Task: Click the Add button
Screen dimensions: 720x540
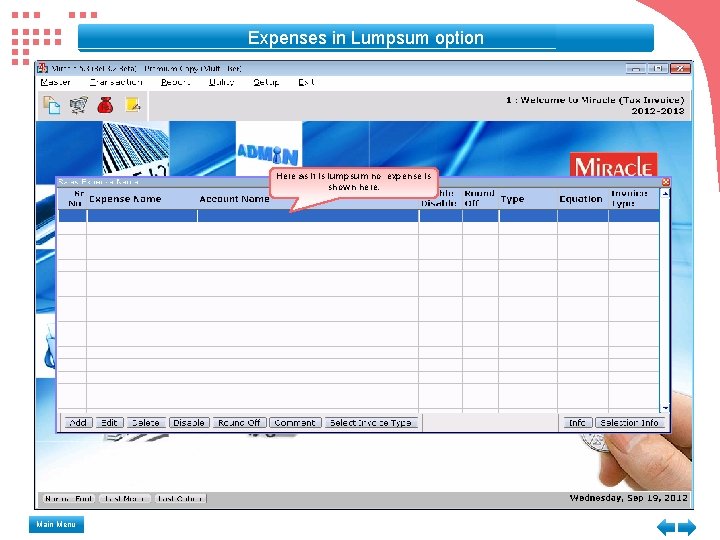Action: [78, 422]
